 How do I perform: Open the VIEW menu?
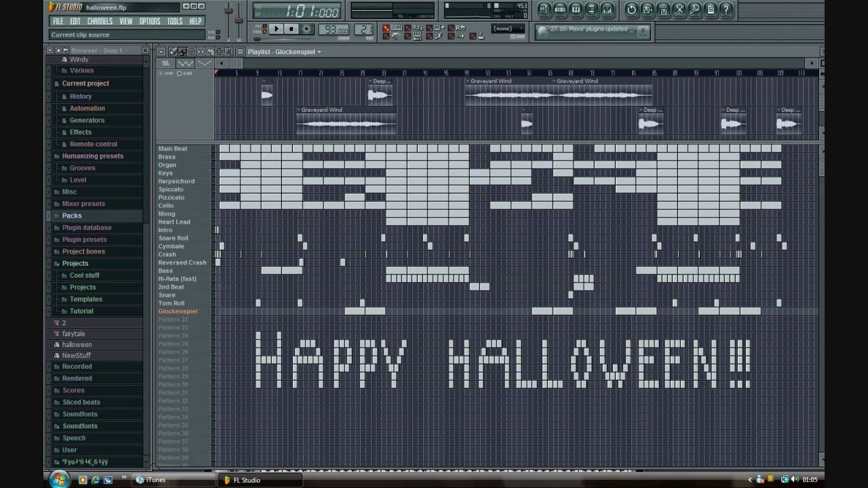126,21
